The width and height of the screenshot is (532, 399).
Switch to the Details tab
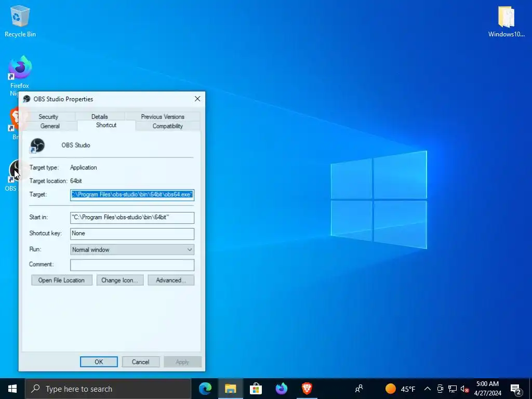pos(99,116)
